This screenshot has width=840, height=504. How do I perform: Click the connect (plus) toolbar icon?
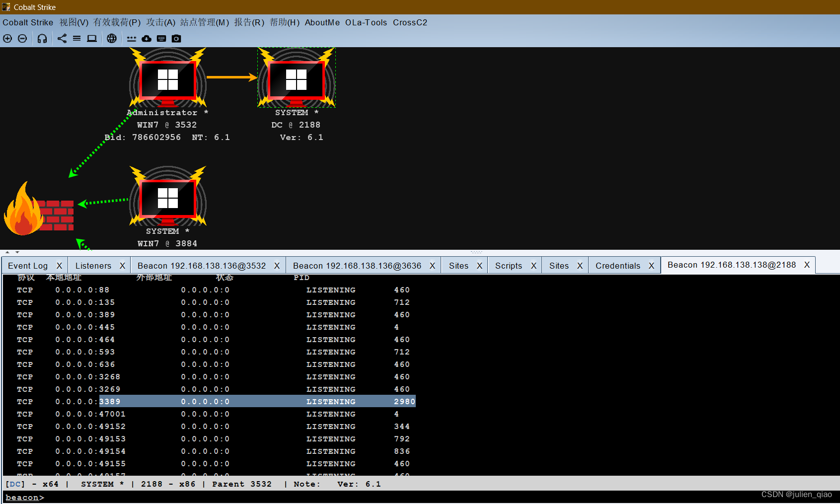pyautogui.click(x=7, y=38)
